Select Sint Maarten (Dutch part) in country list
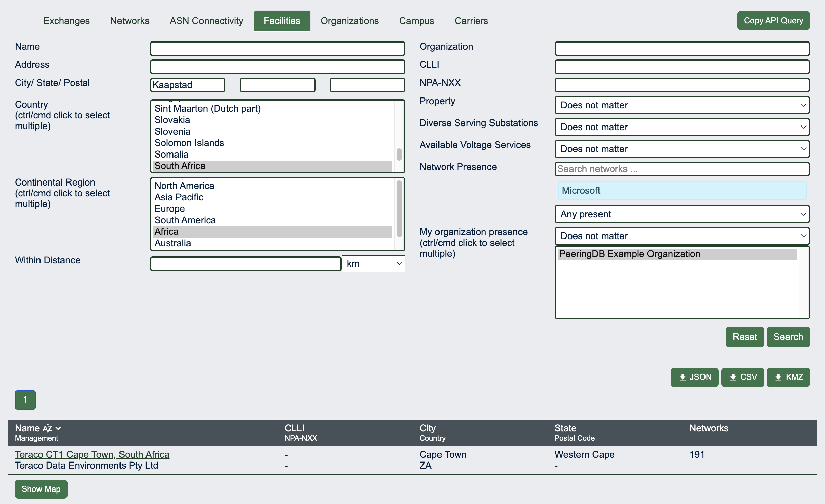Viewport: 825px width, 504px height. point(272,109)
